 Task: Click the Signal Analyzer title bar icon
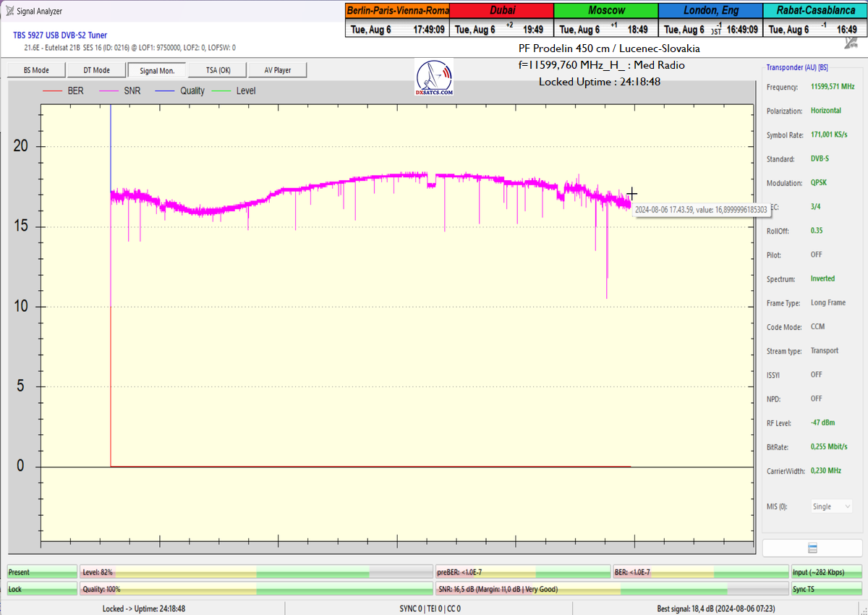[x=9, y=11]
